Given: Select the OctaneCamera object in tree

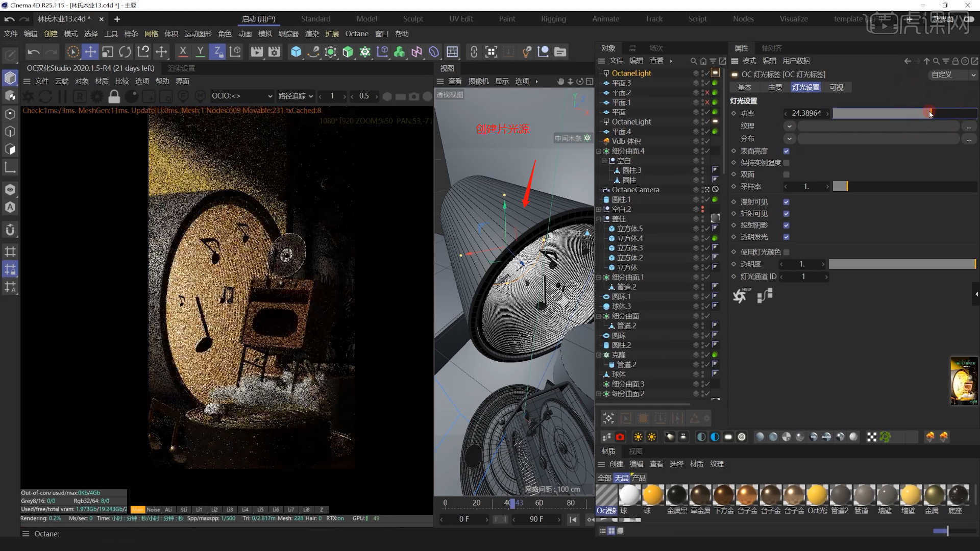Looking at the screenshot, I should point(635,190).
